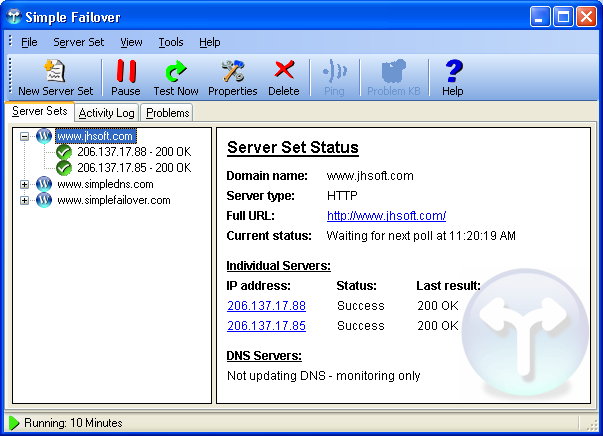Open the http://www.jhsoft.com/ Full URL link
Image resolution: width=603 pixels, height=436 pixels.
(386, 216)
